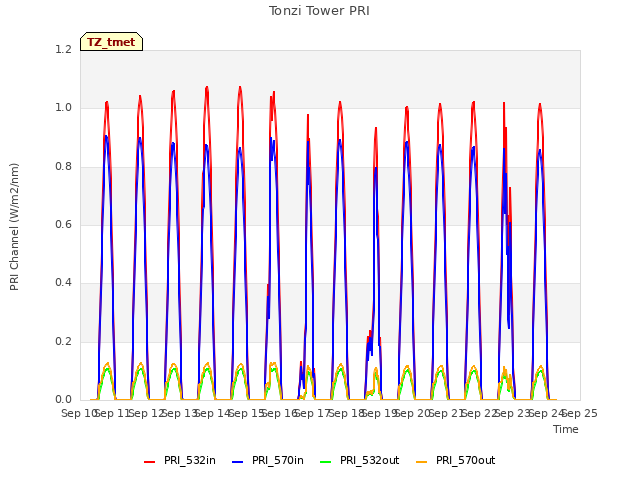Click the PRI Channel (W/m2/nm) axis label
Image resolution: width=640 pixels, height=480 pixels.
tap(14, 227)
